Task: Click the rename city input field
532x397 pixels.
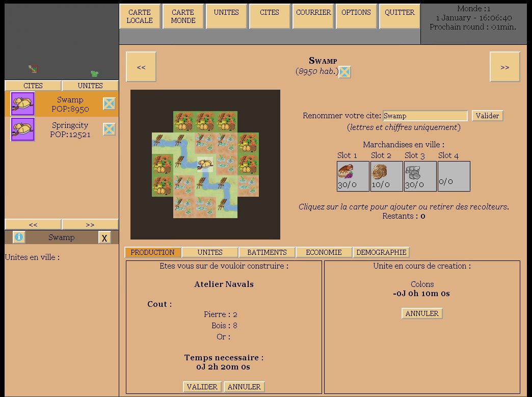Action: 425,116
